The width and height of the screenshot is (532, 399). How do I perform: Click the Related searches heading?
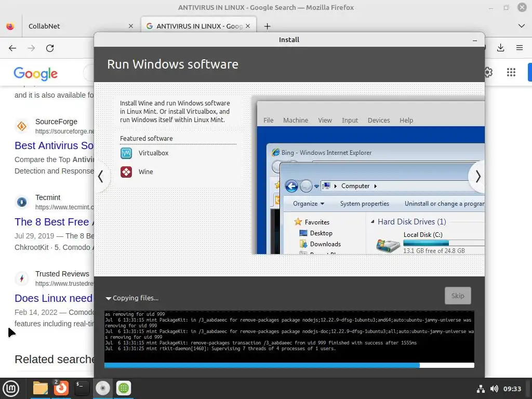[x=54, y=360]
